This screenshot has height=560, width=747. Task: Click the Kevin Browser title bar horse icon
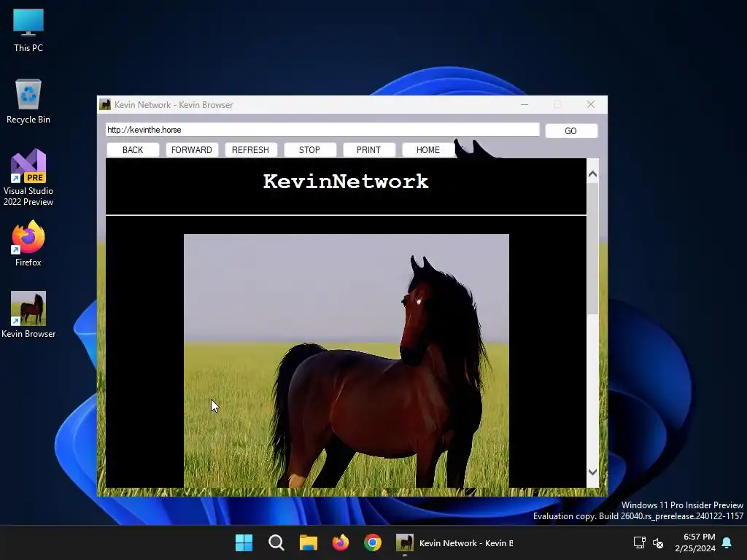tap(105, 104)
